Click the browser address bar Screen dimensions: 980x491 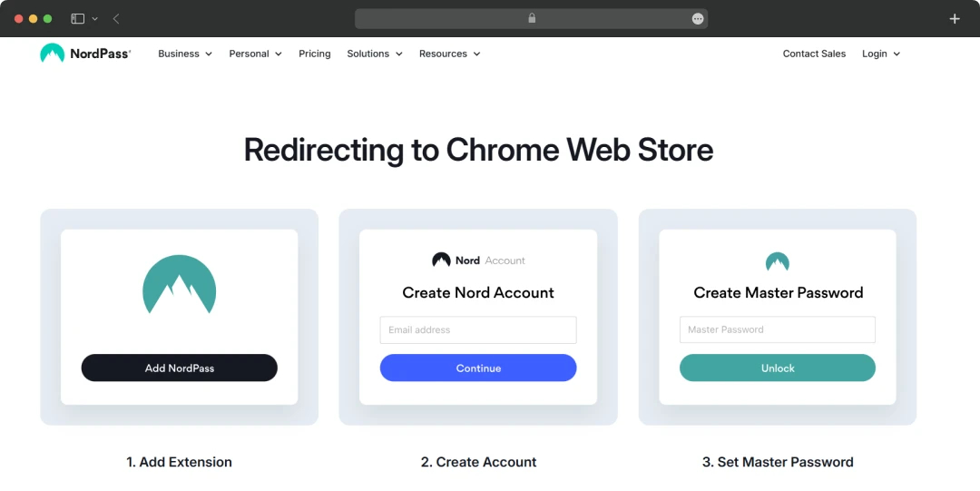531,19
